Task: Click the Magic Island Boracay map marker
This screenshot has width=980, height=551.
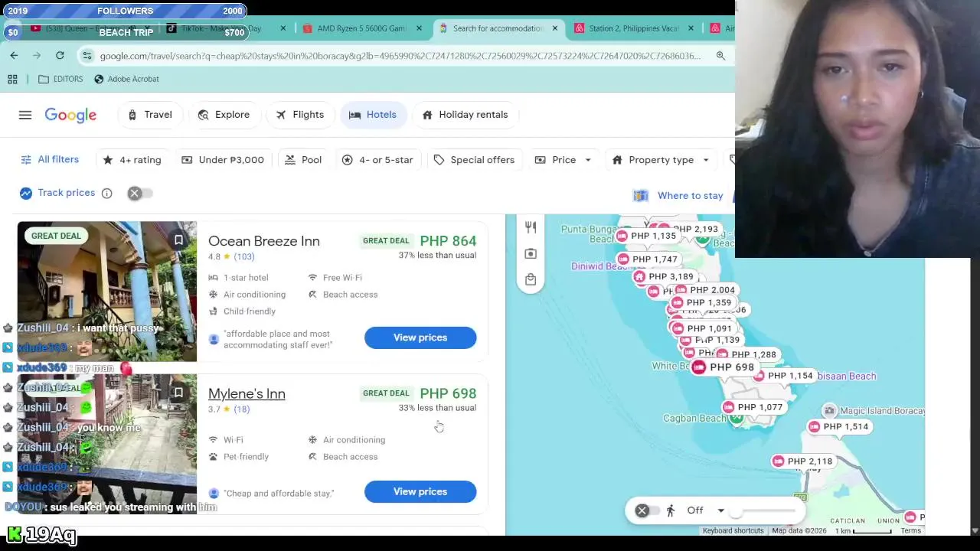Action: [x=829, y=411]
